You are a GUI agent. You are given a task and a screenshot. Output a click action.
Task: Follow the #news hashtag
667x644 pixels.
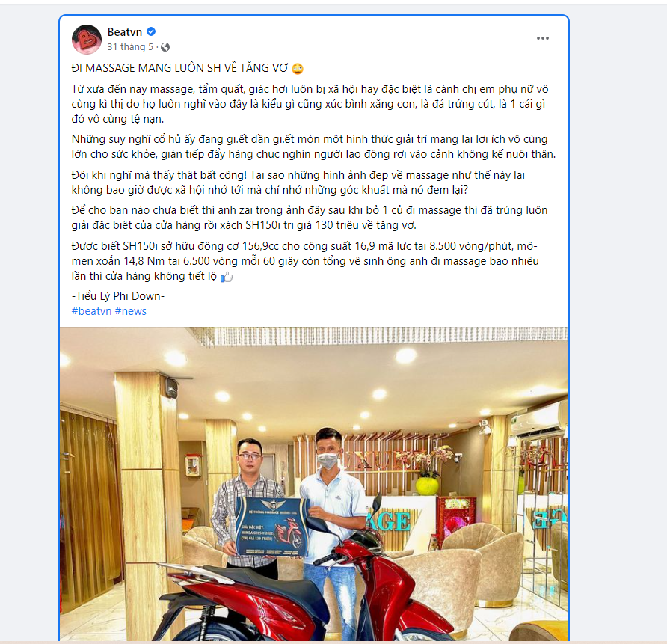tap(131, 311)
